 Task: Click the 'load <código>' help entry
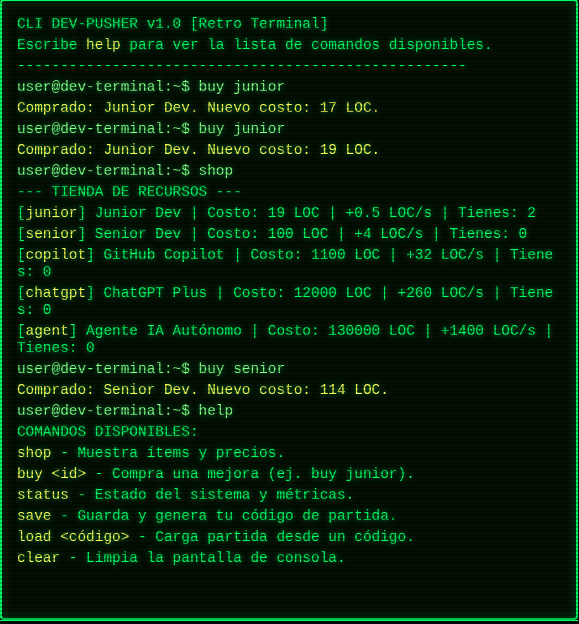pyautogui.click(x=74, y=536)
